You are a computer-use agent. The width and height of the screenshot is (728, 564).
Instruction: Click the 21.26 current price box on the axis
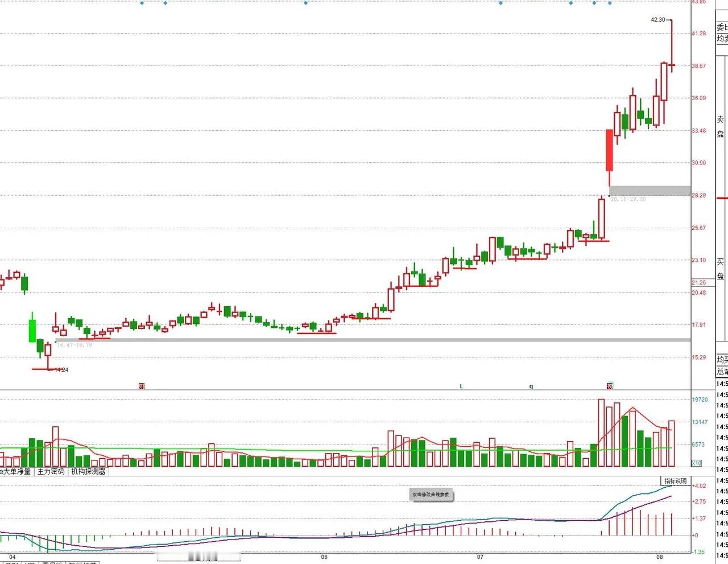699,283
